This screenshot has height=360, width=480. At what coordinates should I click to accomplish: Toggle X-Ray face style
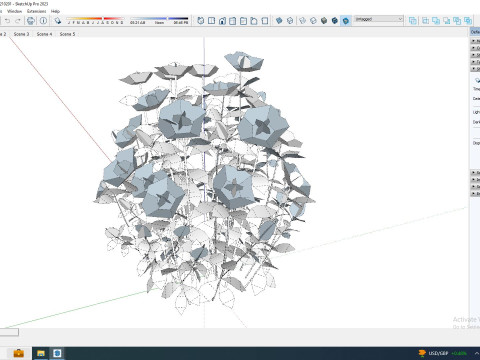pos(279,21)
